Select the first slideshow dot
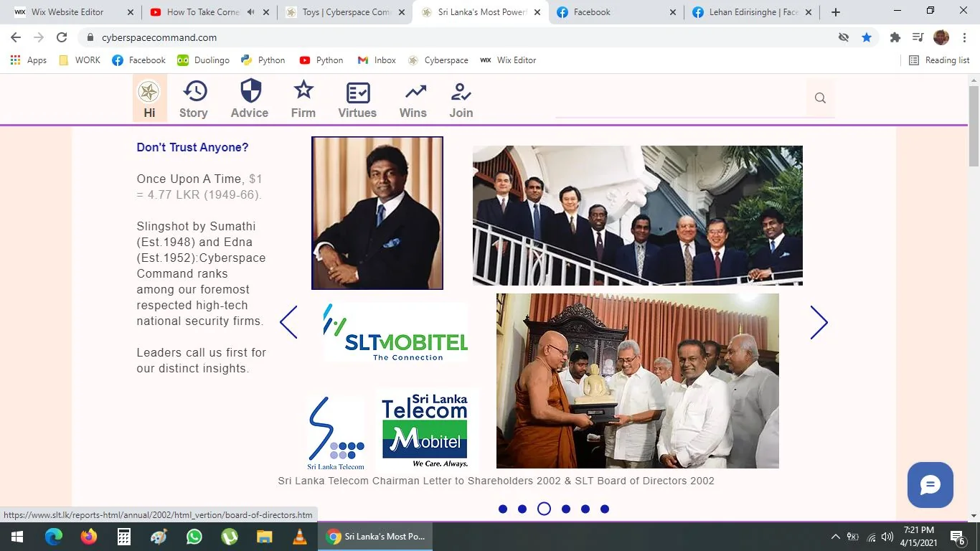 [x=503, y=509]
